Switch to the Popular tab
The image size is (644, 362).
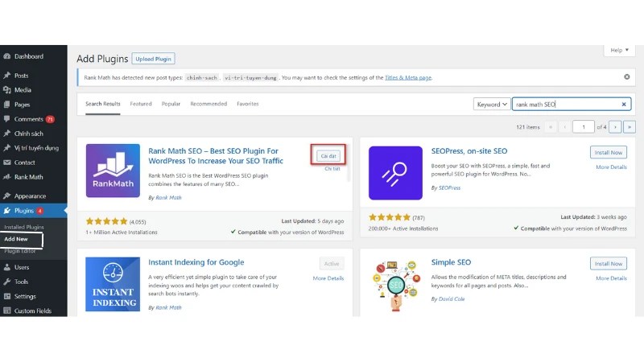pos(171,104)
